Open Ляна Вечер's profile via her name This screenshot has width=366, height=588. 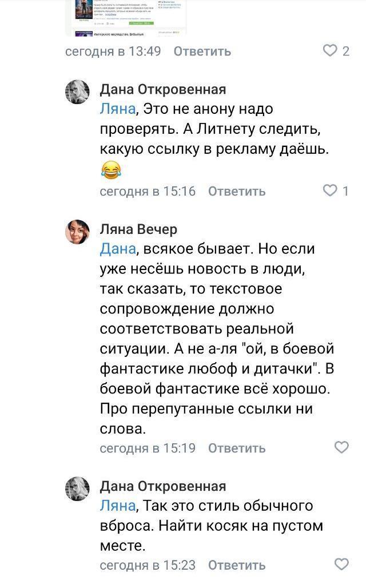(x=139, y=229)
